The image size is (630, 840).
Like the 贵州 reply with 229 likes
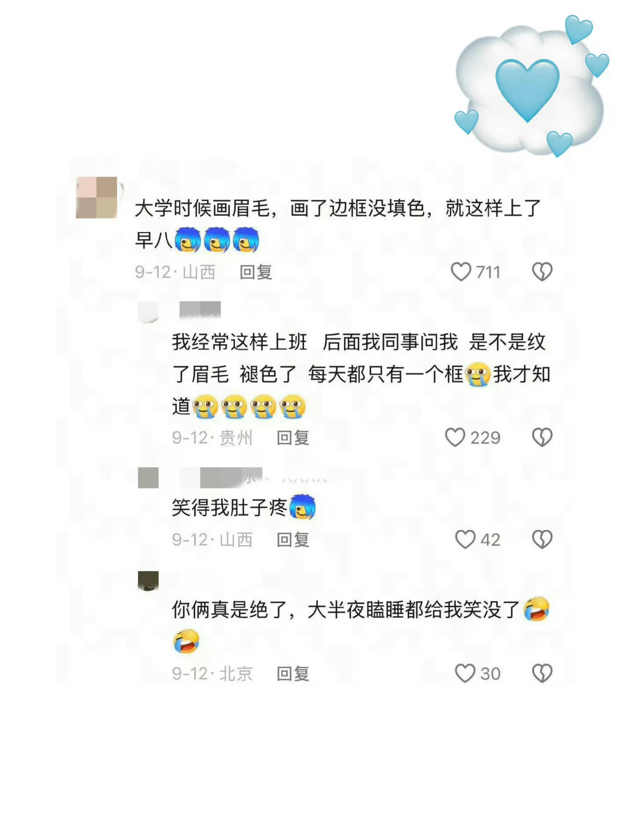(x=455, y=437)
